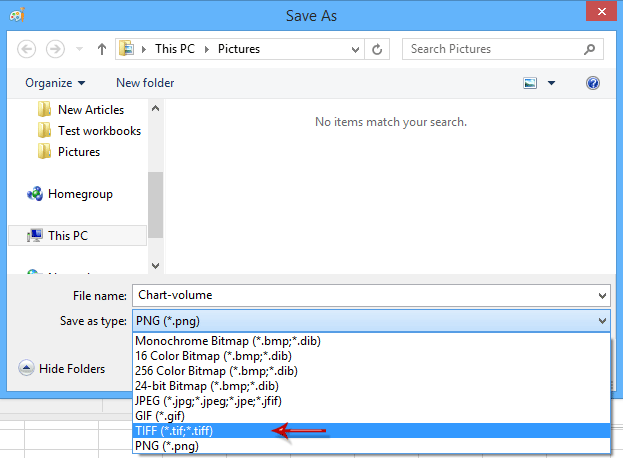Click the change view icon

point(530,83)
